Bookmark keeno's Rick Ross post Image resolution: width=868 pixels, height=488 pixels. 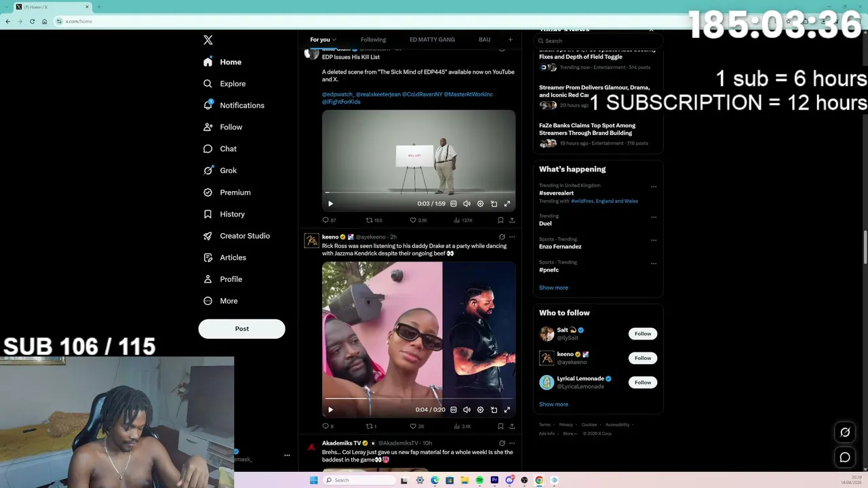pyautogui.click(x=500, y=426)
